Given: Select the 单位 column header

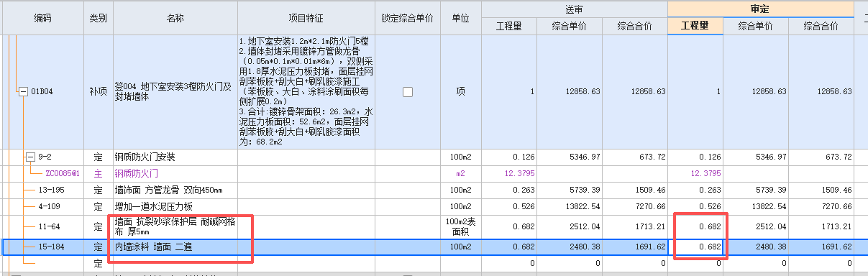Looking at the screenshot, I should point(461,18).
